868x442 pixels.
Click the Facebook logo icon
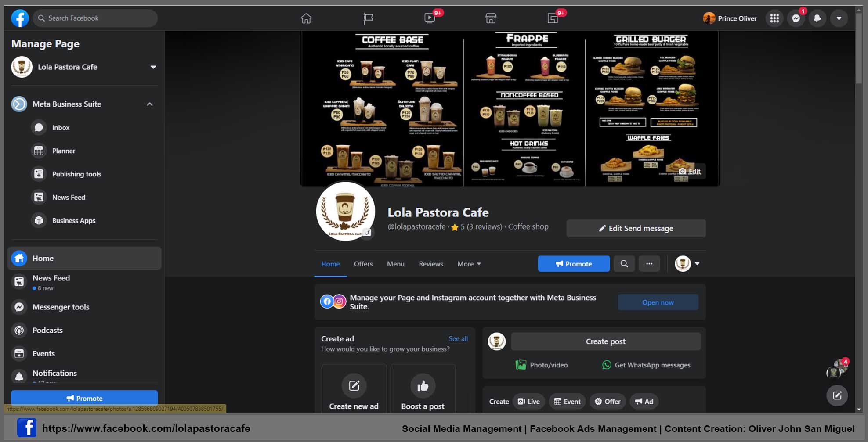point(20,18)
